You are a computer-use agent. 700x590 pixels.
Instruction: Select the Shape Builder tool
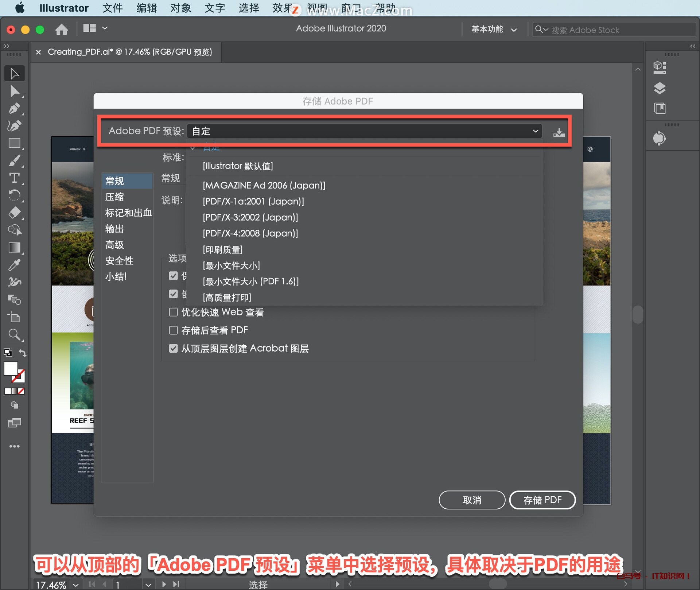click(x=15, y=230)
